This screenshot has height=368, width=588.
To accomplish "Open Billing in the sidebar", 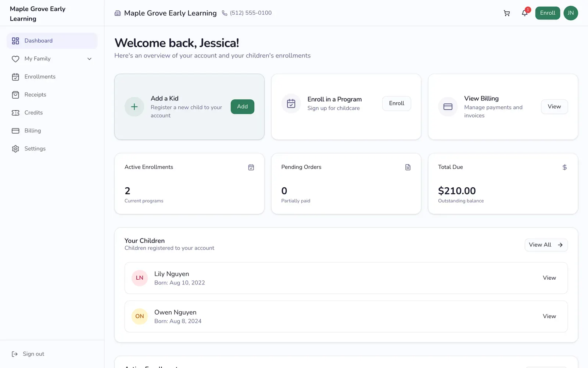I will (x=52, y=131).
